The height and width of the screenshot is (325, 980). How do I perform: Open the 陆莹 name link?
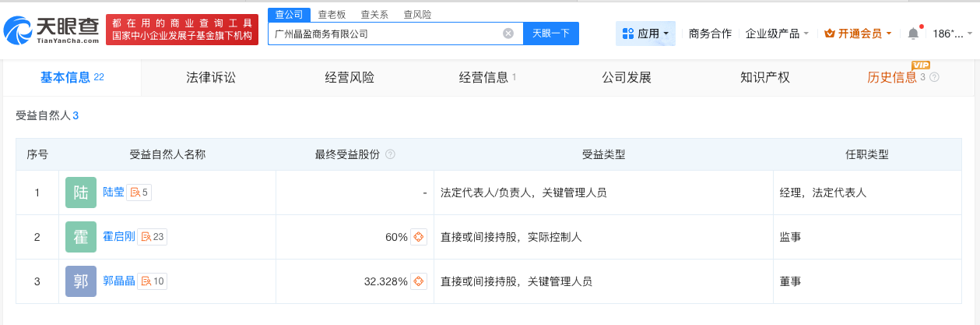pyautogui.click(x=114, y=193)
